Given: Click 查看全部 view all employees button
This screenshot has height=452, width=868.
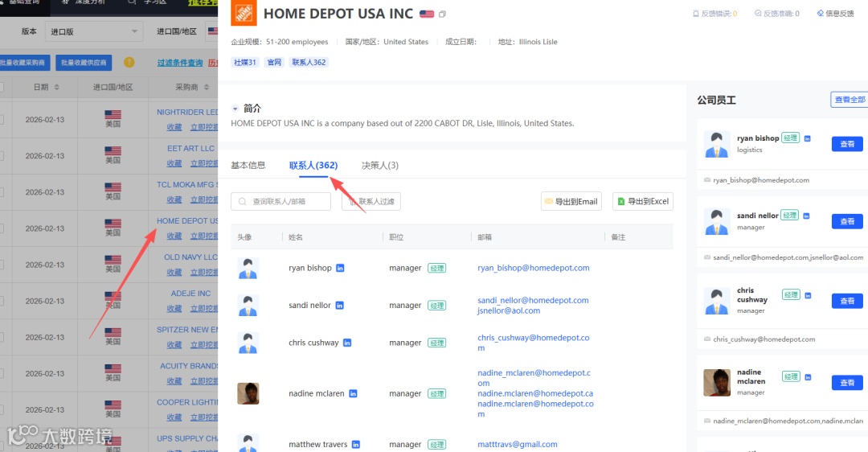Looking at the screenshot, I should click(x=850, y=100).
